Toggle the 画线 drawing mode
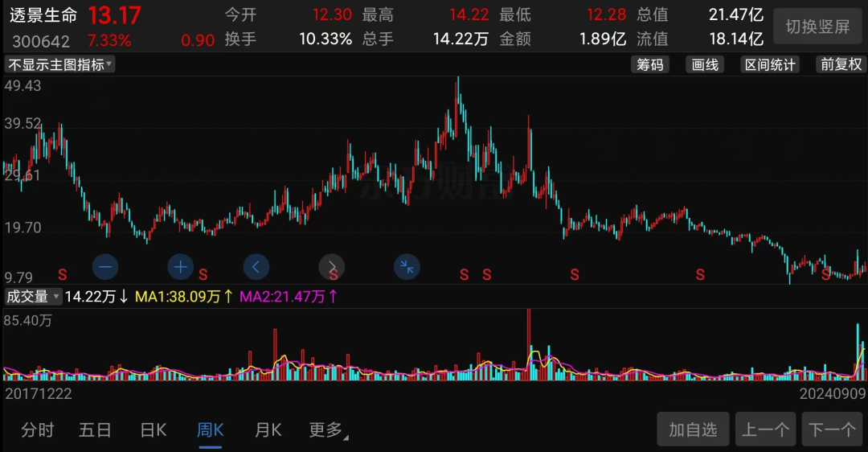This screenshot has height=452, width=868. point(705,65)
